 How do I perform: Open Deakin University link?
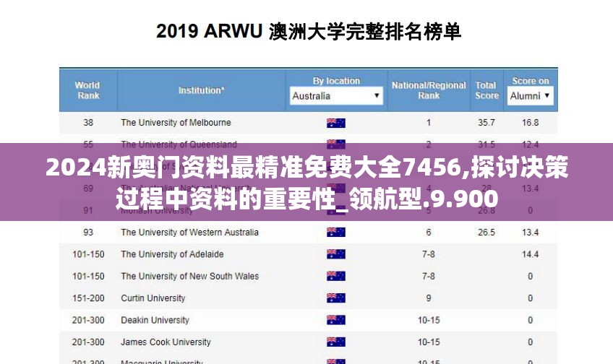pyautogui.click(x=155, y=320)
